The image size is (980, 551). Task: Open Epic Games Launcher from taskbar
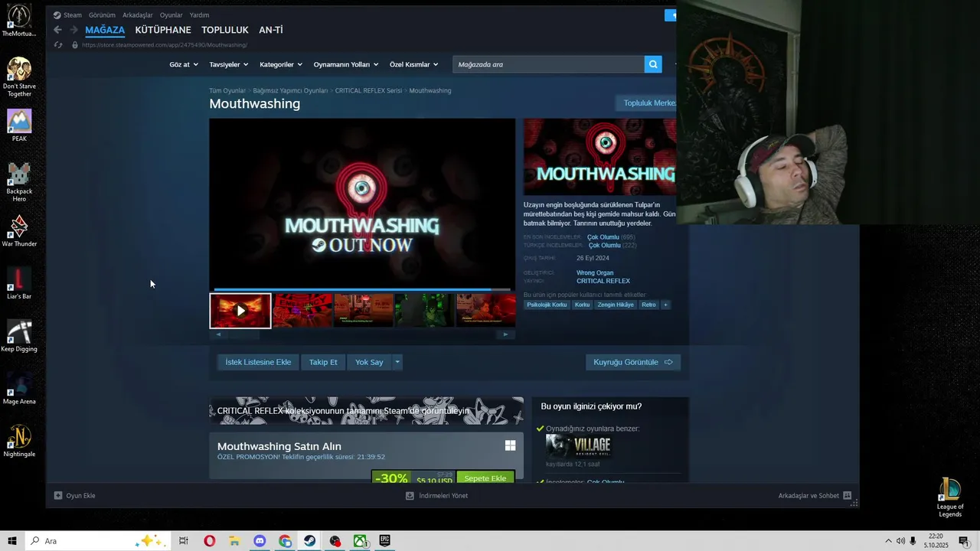pos(384,541)
